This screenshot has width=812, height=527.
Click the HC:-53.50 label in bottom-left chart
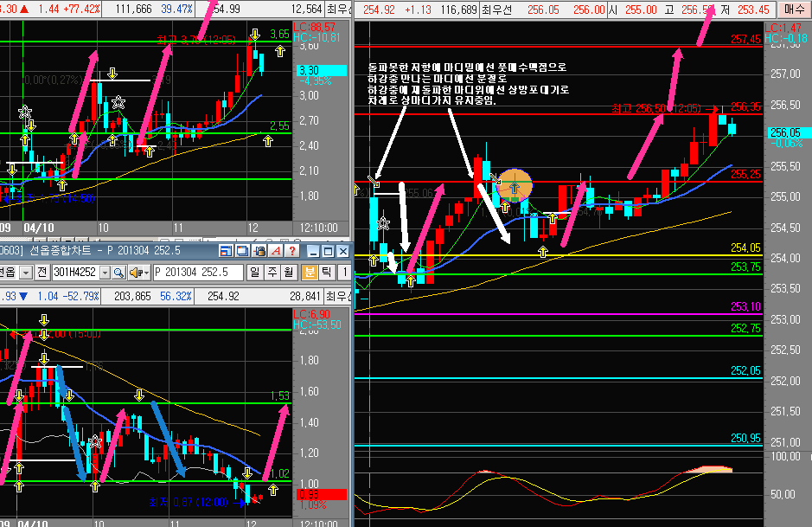pyautogui.click(x=316, y=325)
